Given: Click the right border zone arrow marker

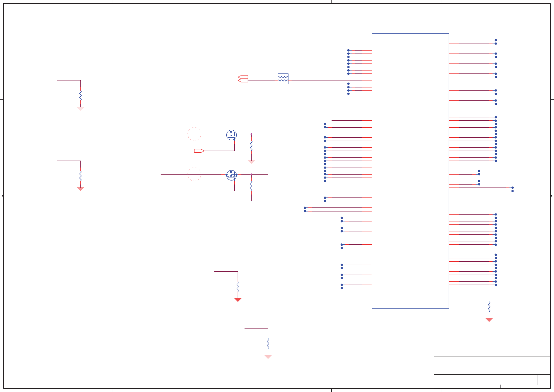Looking at the screenshot, I should click(552, 196).
